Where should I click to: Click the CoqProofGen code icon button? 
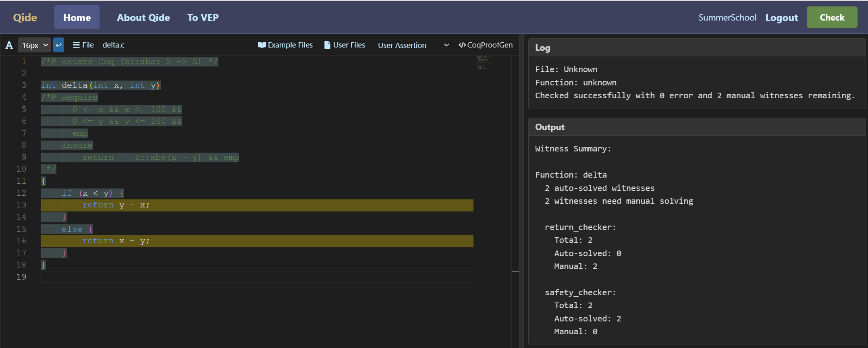486,45
